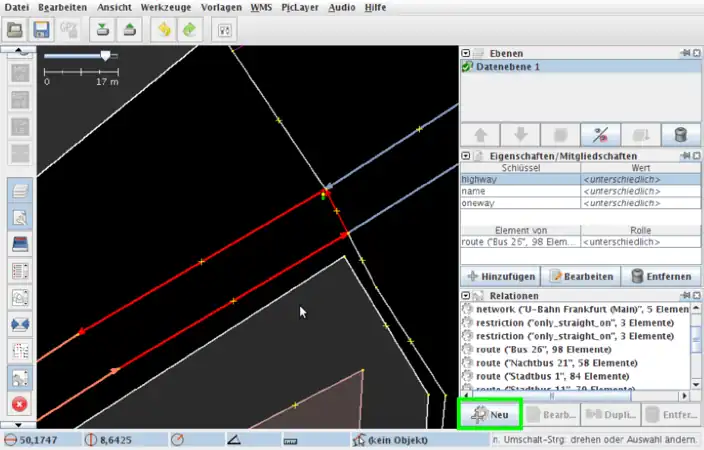The width and height of the screenshot is (704, 450).
Task: Click the upload to server icon
Action: point(129,30)
